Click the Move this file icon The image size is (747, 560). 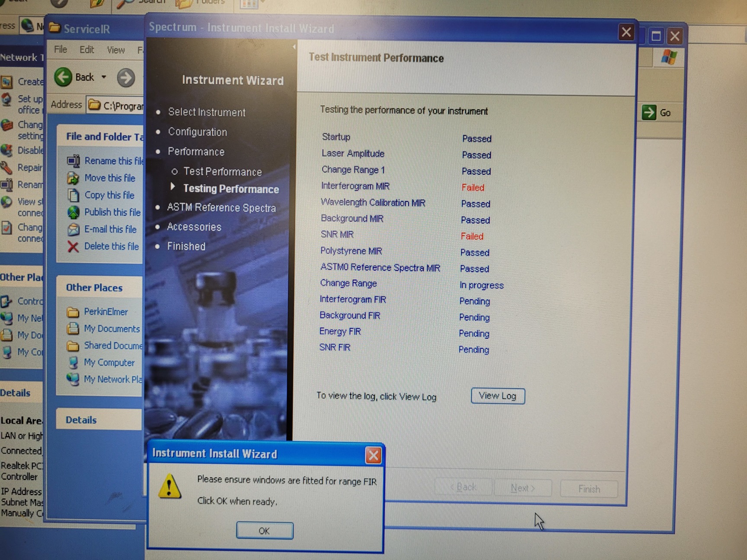tap(73, 178)
